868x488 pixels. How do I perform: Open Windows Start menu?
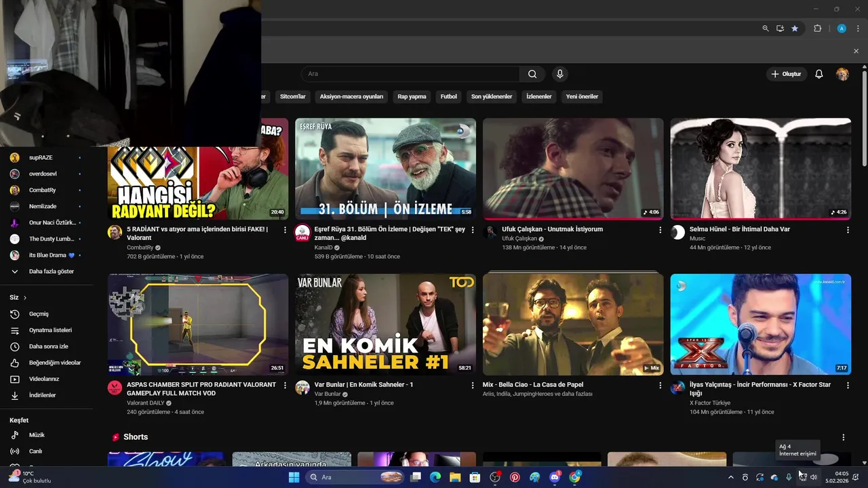coord(294,477)
